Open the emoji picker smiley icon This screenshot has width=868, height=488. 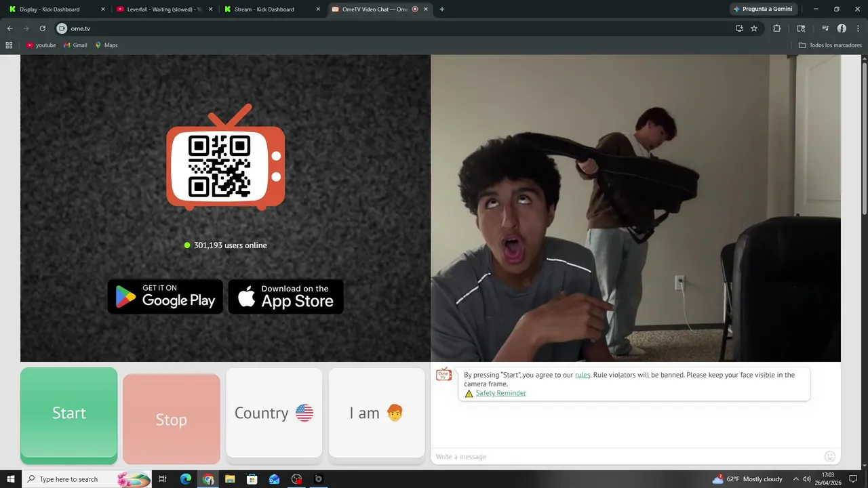pos(829,456)
